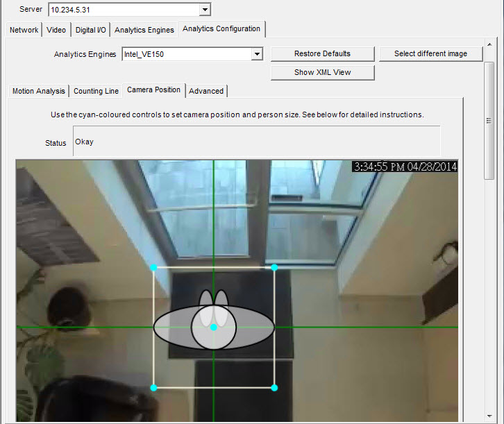This screenshot has width=504, height=424.
Task: Switch to the Network tab
Action: (24, 30)
